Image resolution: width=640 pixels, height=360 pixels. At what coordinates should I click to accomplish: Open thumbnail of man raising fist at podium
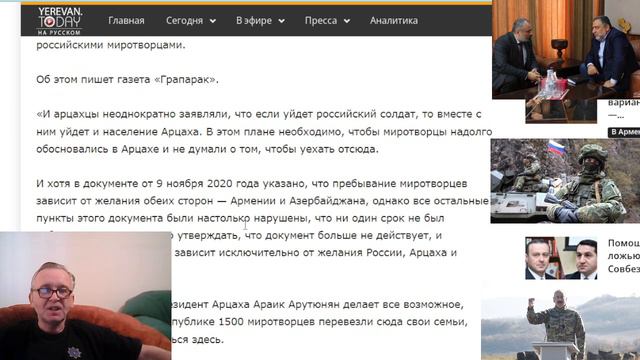point(560,324)
